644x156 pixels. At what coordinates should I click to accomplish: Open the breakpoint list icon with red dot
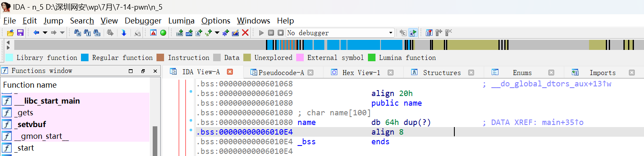pyautogui.click(x=429, y=32)
